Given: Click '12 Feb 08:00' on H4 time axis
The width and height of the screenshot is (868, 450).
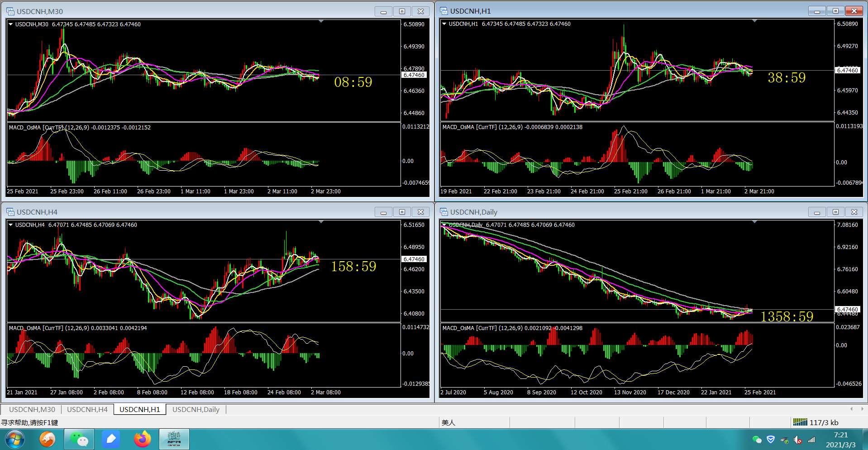Looking at the screenshot, I should tap(197, 393).
